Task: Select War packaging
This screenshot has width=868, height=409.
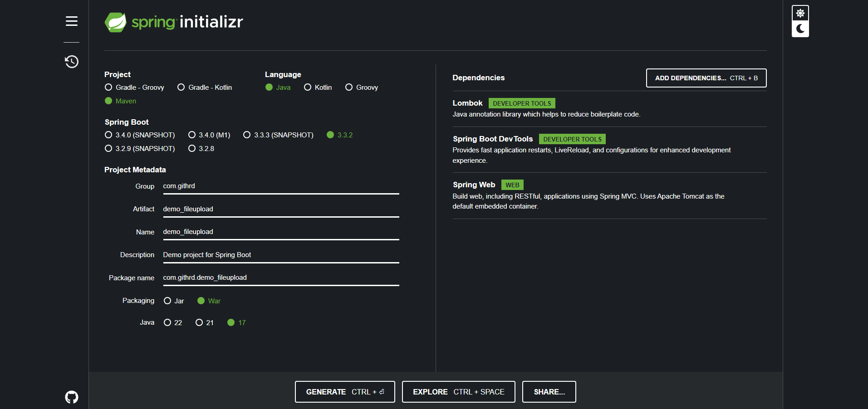Action: (209, 301)
